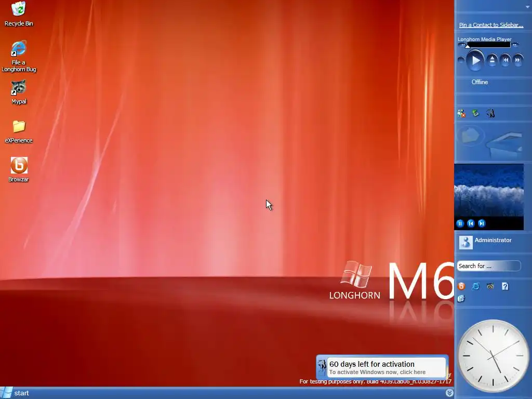The height and width of the screenshot is (399, 532).
Task: Click next track in Longhorn Media Player
Action: pos(518,60)
